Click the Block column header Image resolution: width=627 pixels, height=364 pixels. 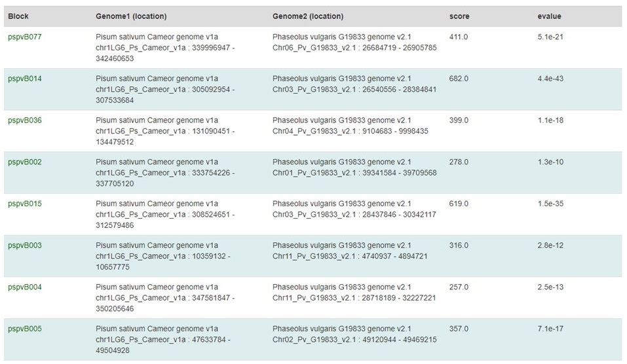pyautogui.click(x=18, y=16)
